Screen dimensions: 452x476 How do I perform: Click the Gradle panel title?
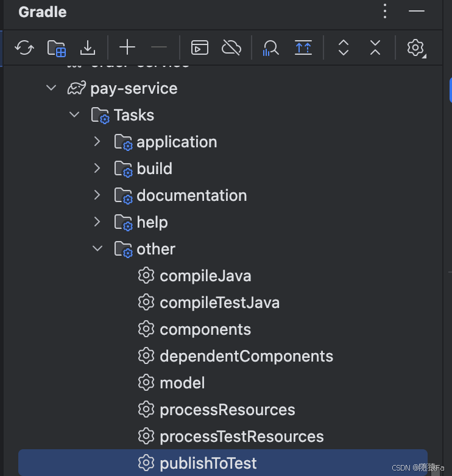[x=43, y=12]
